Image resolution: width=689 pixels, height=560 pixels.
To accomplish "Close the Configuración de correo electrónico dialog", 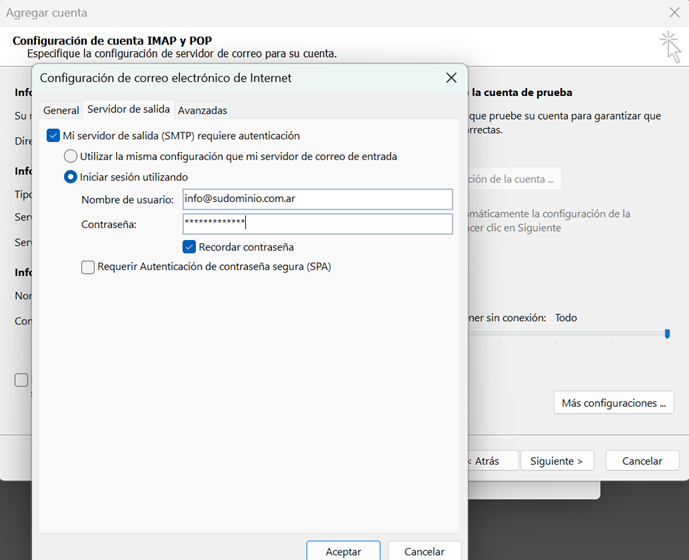I will click(451, 78).
